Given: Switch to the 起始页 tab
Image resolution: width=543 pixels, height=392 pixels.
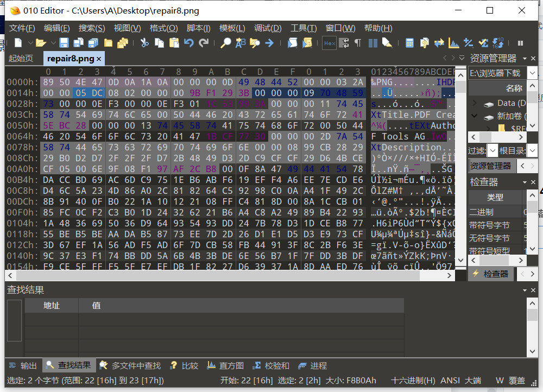Looking at the screenshot, I should pyautogui.click(x=21, y=58).
